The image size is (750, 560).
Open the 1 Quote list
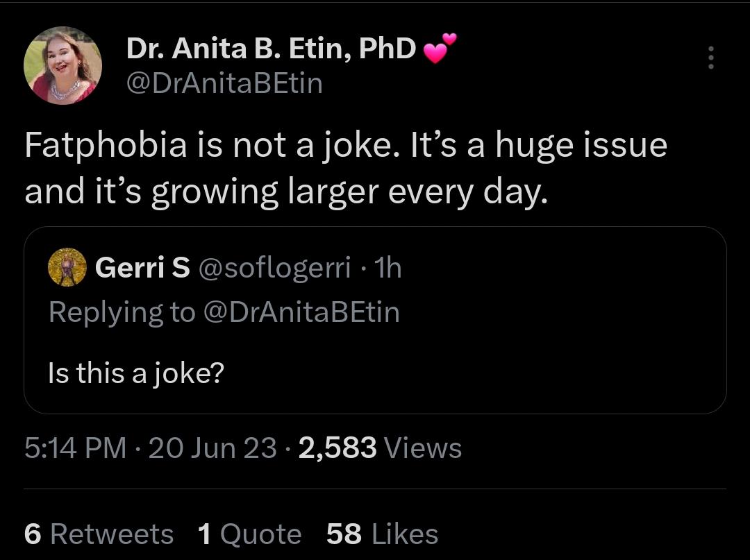249,534
